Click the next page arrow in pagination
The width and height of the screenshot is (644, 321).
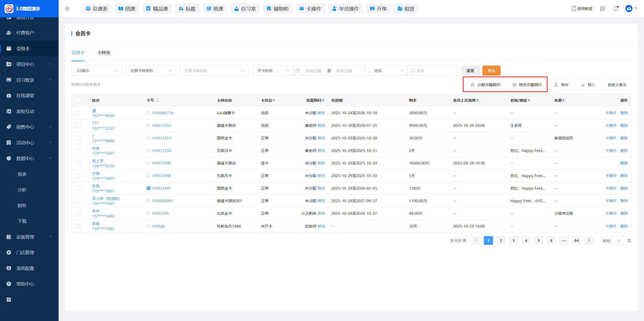(x=589, y=241)
